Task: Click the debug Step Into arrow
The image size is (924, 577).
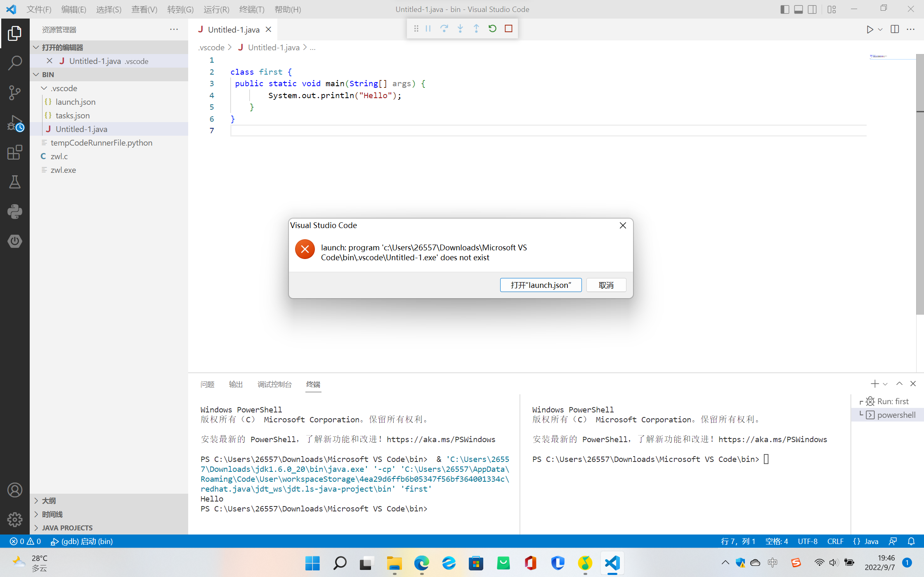Action: pyautogui.click(x=460, y=28)
